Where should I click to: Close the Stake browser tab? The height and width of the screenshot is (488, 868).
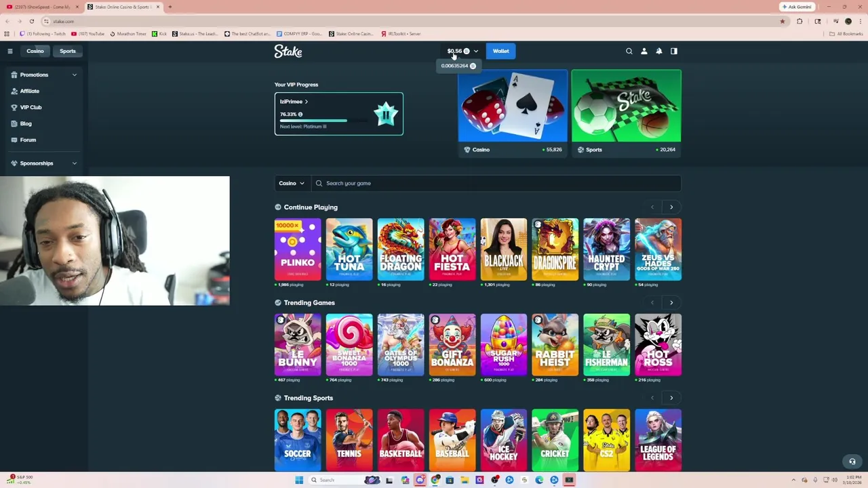[x=158, y=7]
